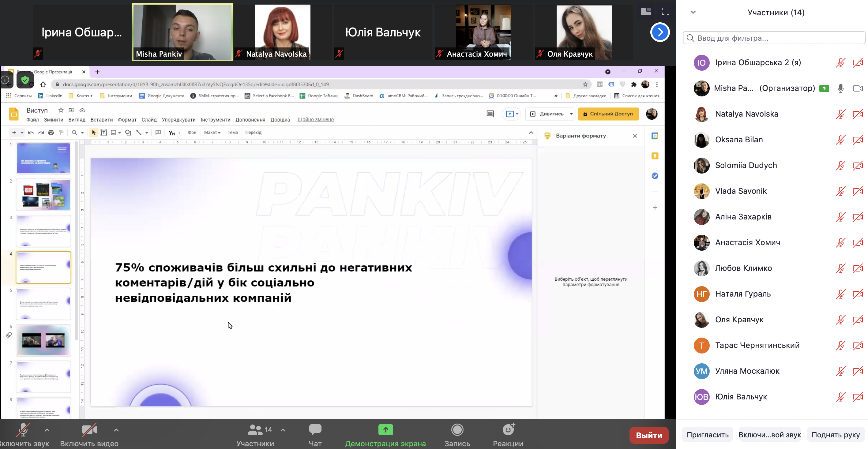This screenshot has width=868, height=449.
Task: Click the print icon in Slides toolbar
Action: pos(51,133)
